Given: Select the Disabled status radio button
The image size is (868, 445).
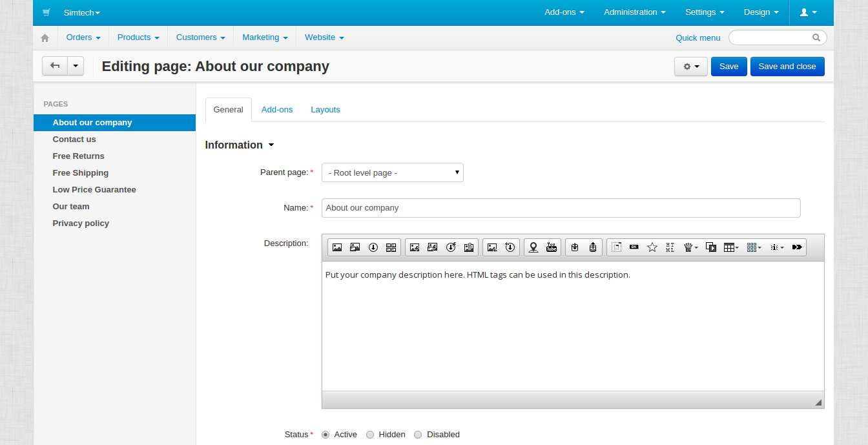Looking at the screenshot, I should point(418,435).
